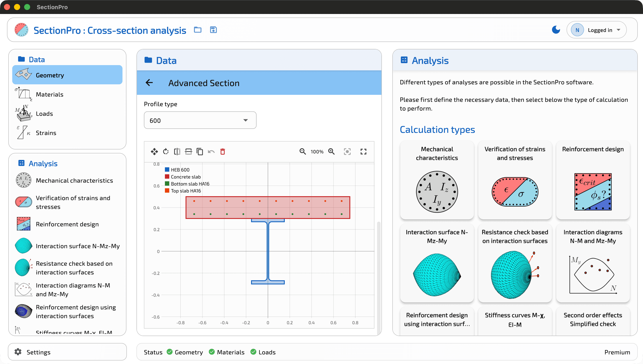Click the Geometry status check icon
The width and height of the screenshot is (643, 364).
tap(170, 352)
